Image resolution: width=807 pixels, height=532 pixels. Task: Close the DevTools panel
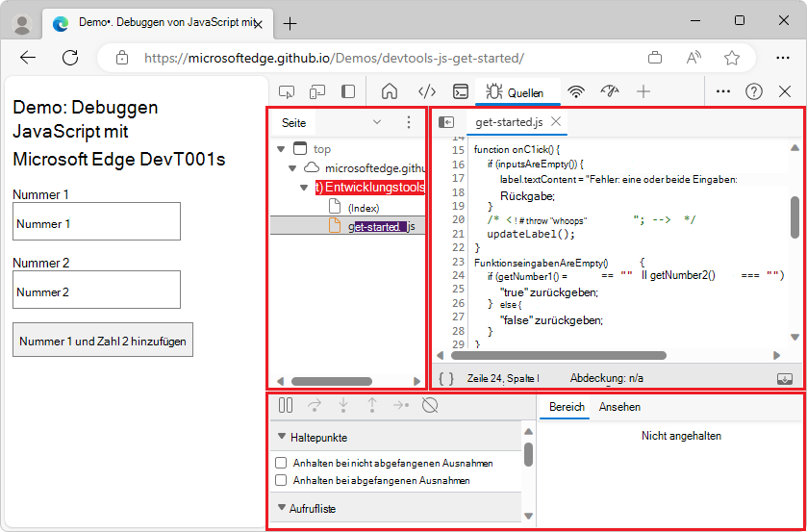tap(785, 91)
